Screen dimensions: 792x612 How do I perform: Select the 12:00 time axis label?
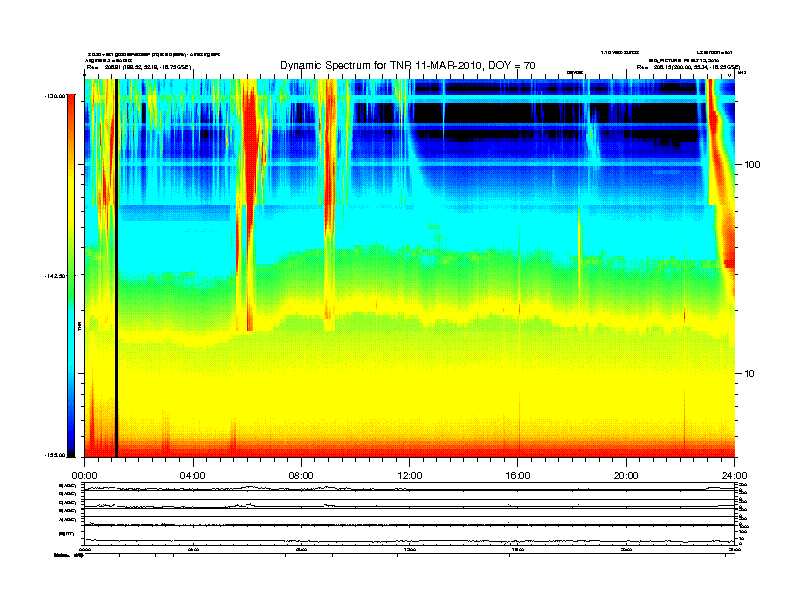410,476
